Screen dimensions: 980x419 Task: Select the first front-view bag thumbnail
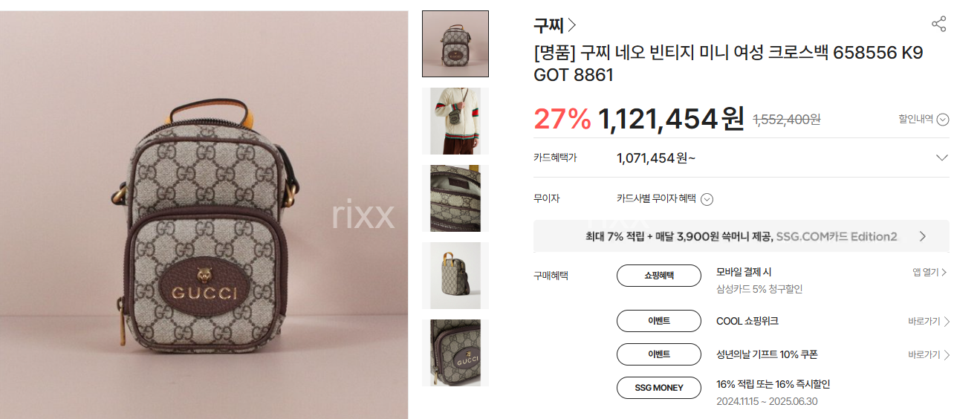point(455,44)
